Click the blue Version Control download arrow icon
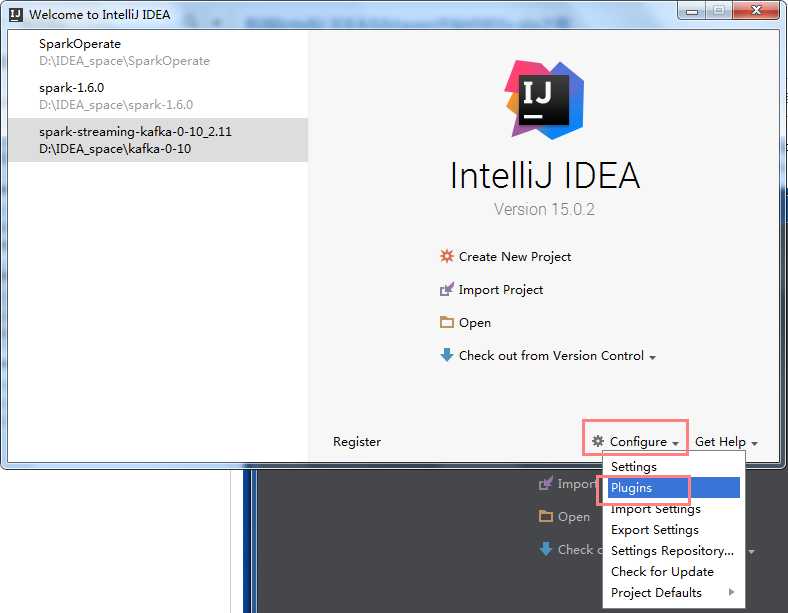 [x=446, y=355]
